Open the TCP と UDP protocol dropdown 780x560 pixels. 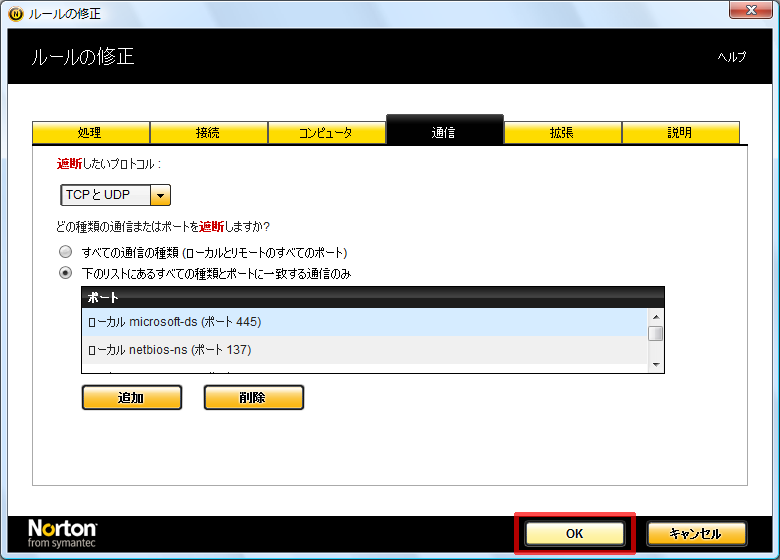tap(160, 196)
